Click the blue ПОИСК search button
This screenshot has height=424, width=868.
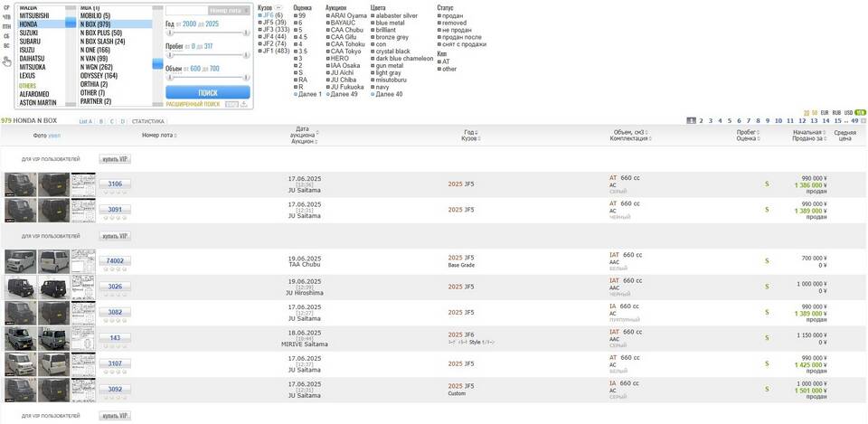click(208, 92)
